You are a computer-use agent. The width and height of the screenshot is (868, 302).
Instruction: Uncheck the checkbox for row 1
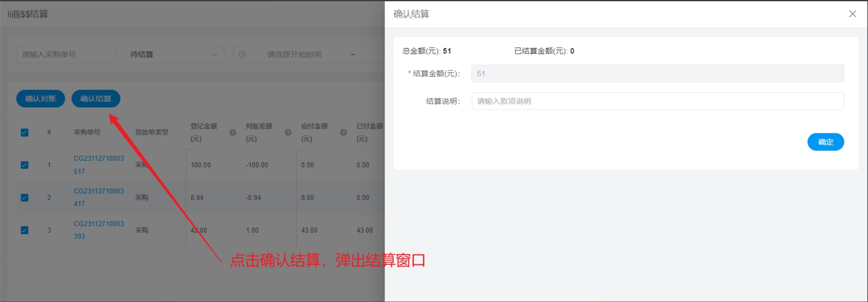(24, 165)
